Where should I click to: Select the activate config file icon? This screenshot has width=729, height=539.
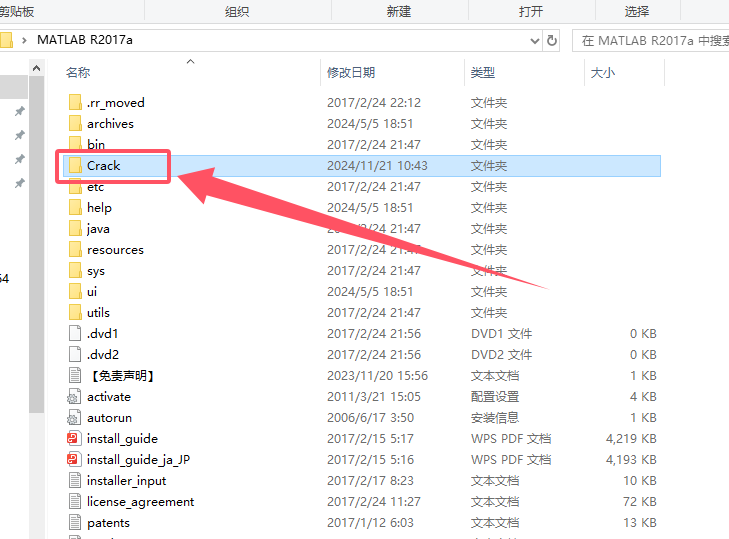pos(74,396)
